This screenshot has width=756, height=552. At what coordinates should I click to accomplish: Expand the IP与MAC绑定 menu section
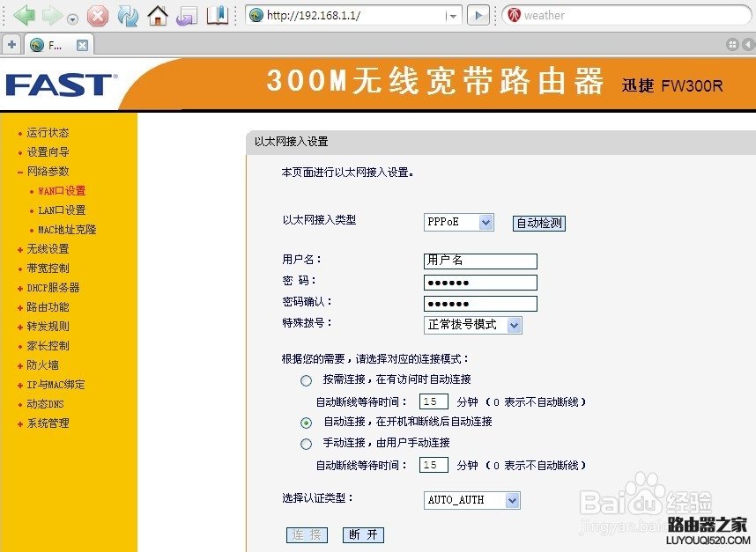click(x=56, y=385)
